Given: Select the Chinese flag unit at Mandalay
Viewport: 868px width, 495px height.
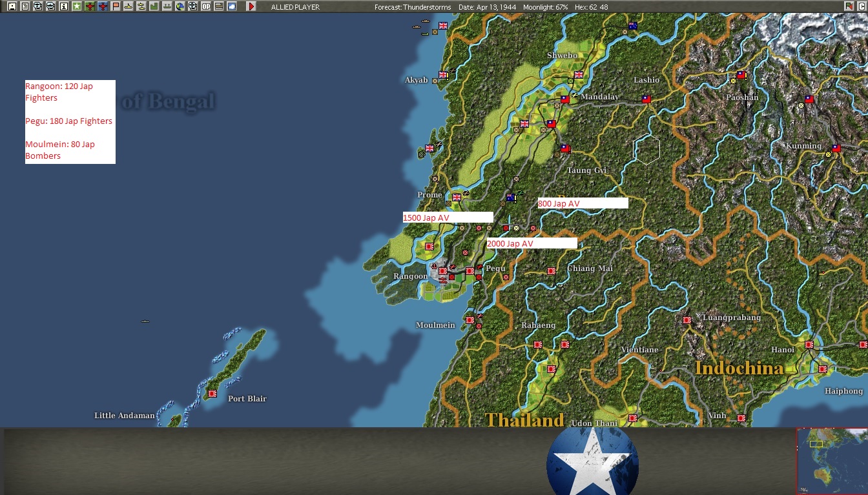Looking at the screenshot, I should tap(565, 99).
